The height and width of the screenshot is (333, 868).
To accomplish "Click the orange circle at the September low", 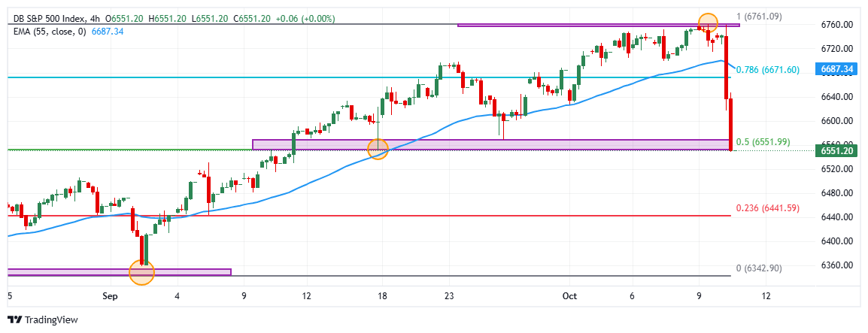I will point(141,272).
